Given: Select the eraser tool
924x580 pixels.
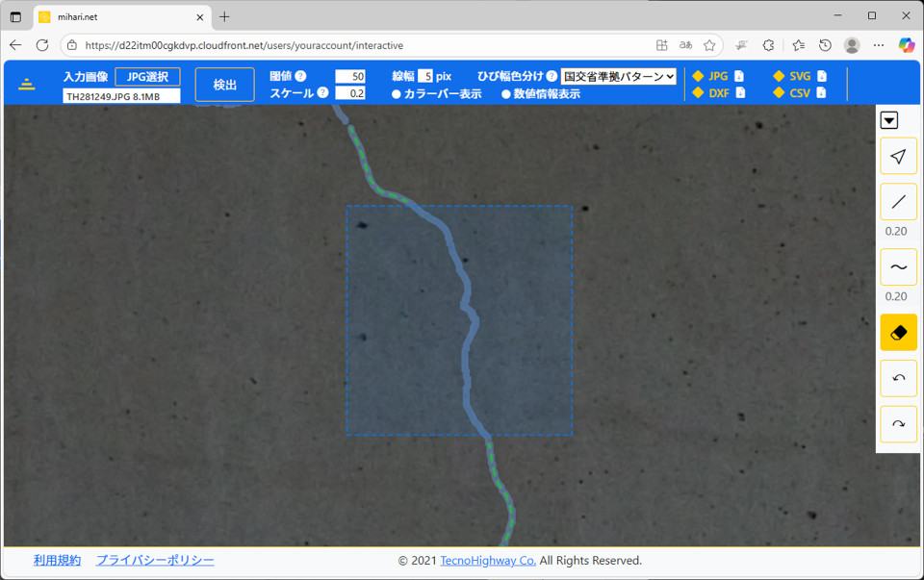Looking at the screenshot, I should [x=898, y=332].
